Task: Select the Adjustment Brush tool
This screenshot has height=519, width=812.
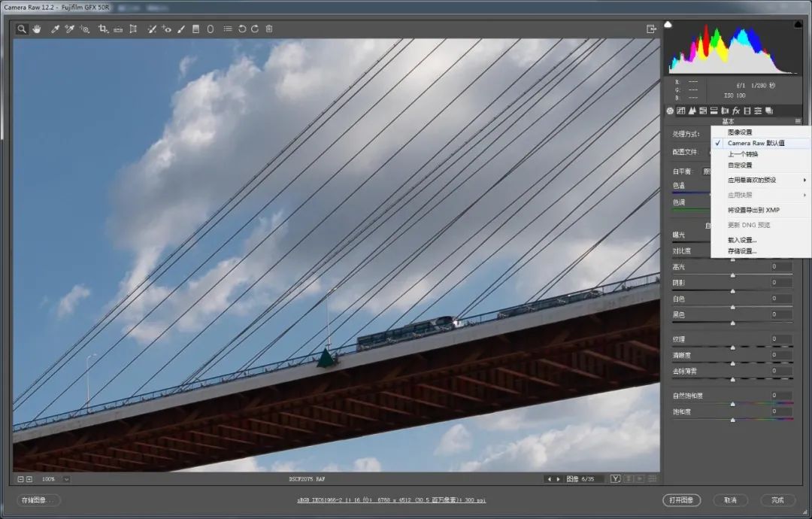Action: click(181, 29)
